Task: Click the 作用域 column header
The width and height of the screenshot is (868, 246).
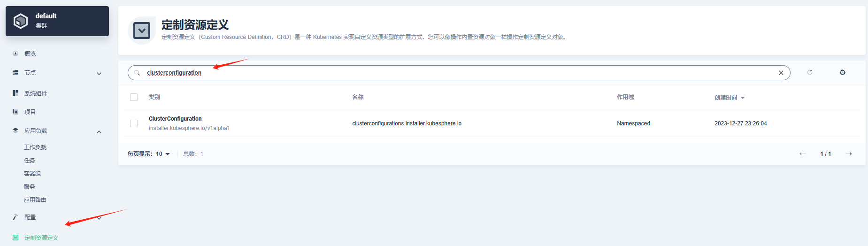Action: [625, 97]
